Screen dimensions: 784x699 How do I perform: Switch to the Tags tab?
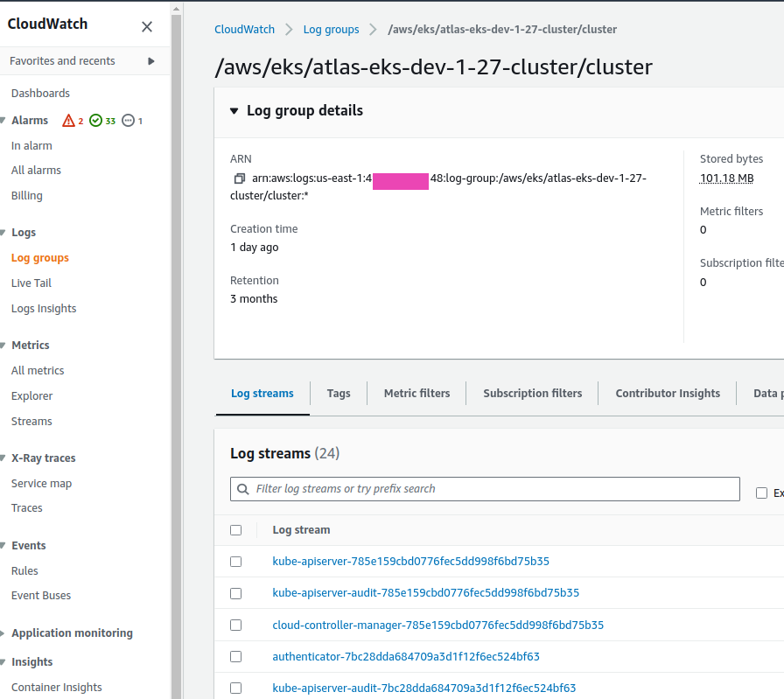pos(339,394)
